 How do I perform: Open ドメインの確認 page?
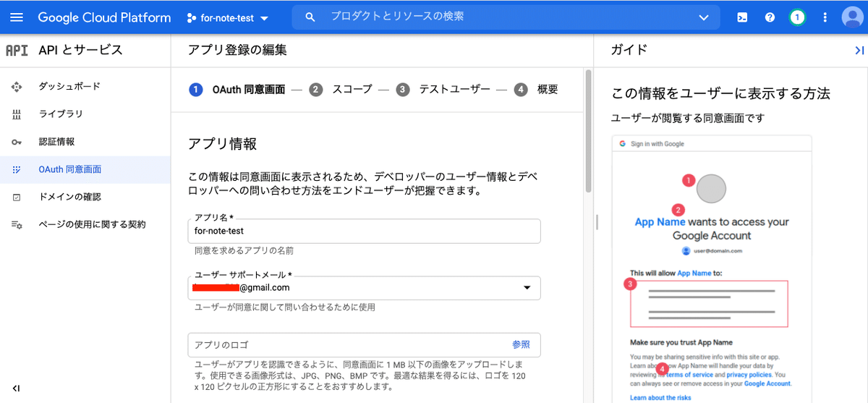pyautogui.click(x=69, y=197)
